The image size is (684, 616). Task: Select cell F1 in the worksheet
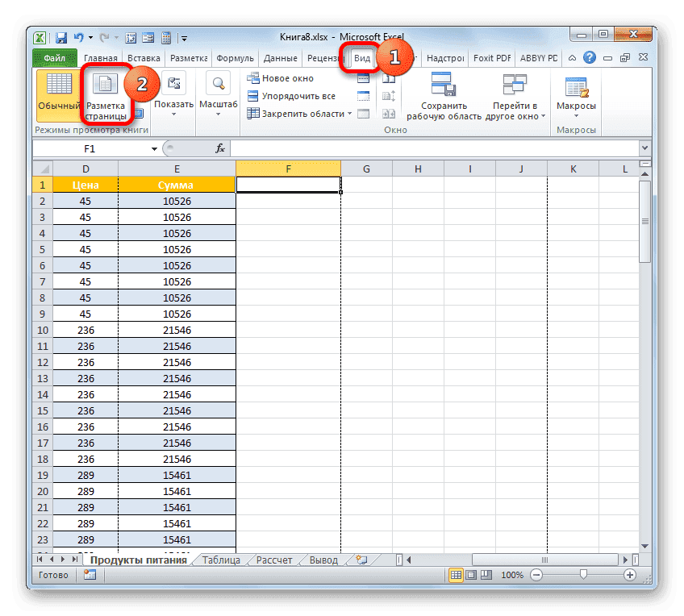tap(288, 184)
